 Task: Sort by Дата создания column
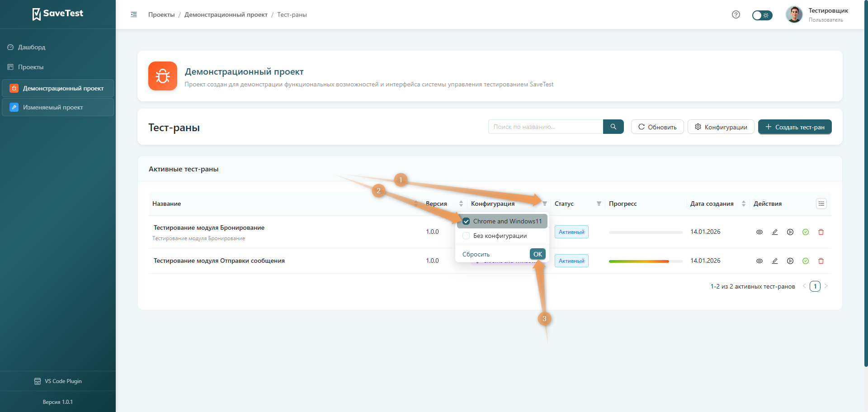(743, 204)
